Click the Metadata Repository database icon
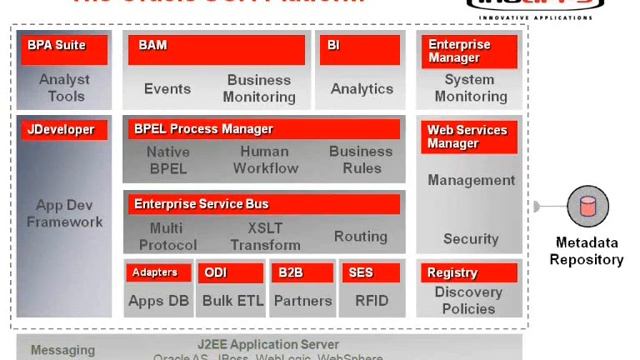Image resolution: width=640 pixels, height=360 pixels. (x=588, y=207)
